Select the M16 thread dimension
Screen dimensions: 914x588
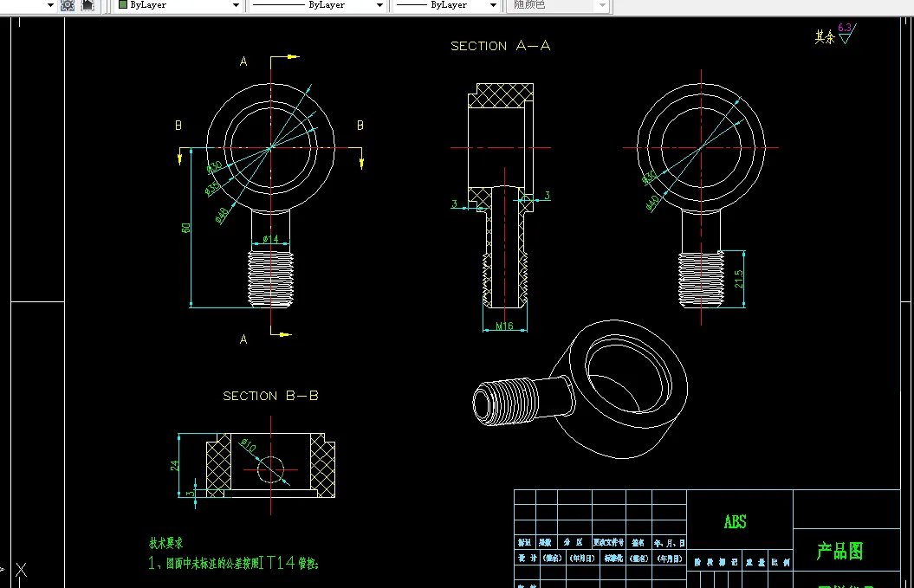coord(505,326)
